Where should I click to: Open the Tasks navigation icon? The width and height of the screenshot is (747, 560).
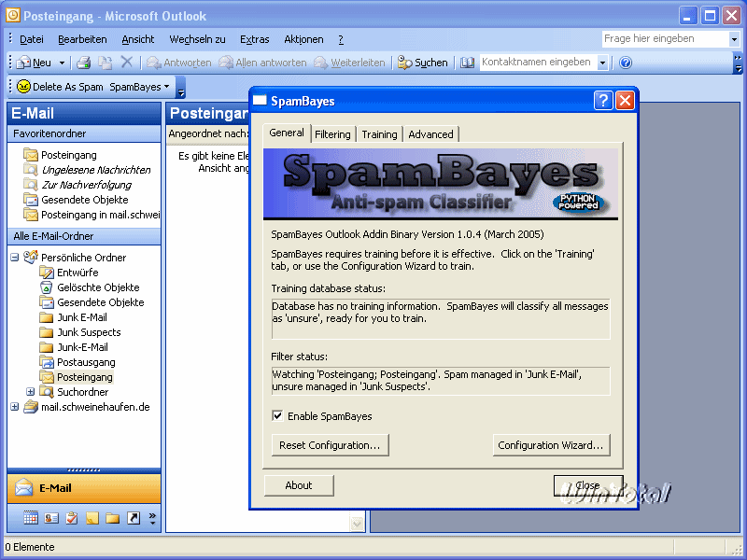[x=72, y=518]
